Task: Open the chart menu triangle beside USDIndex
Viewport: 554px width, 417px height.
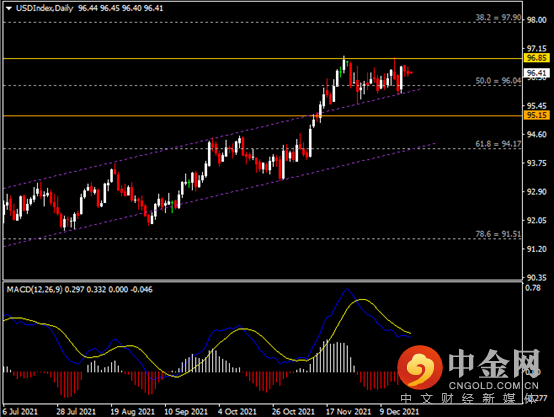Action: coord(9,8)
